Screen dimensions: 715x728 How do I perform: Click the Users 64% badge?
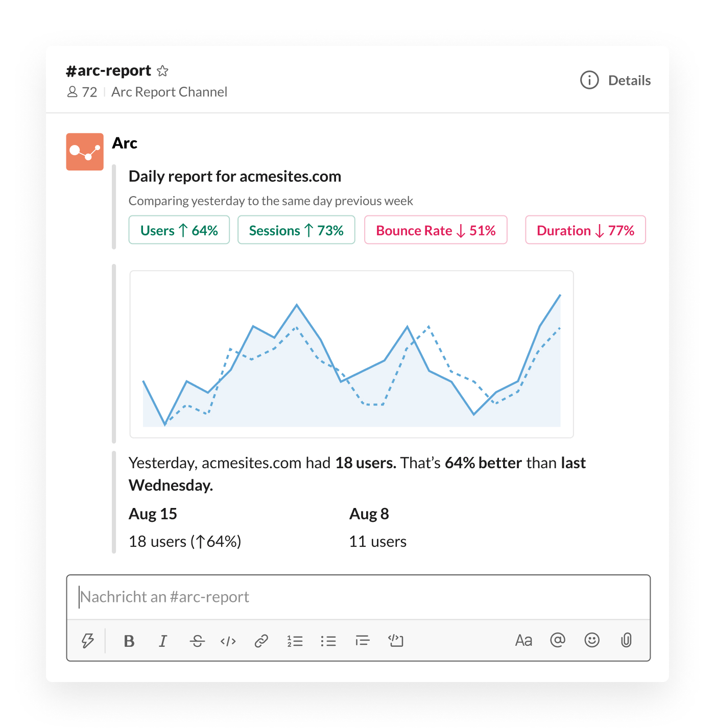(179, 230)
